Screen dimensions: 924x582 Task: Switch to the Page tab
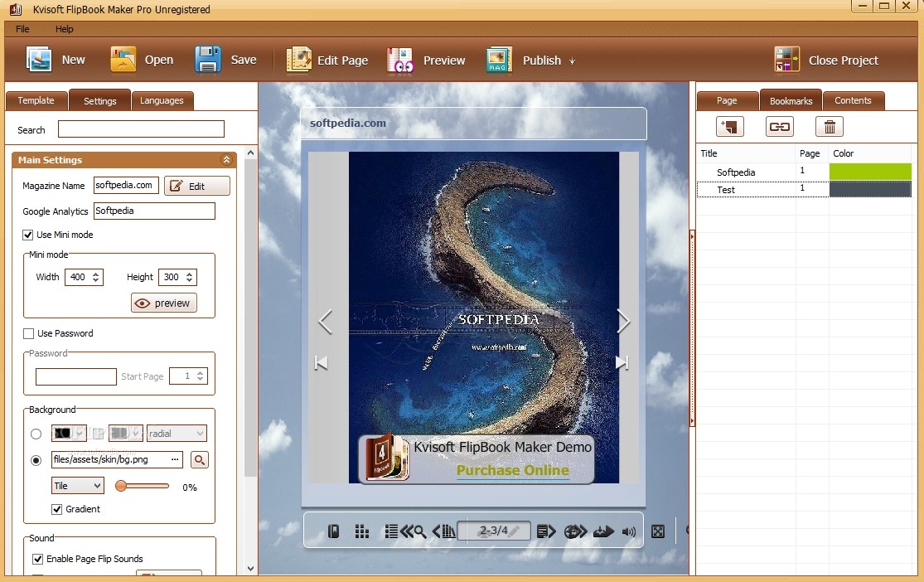point(727,100)
